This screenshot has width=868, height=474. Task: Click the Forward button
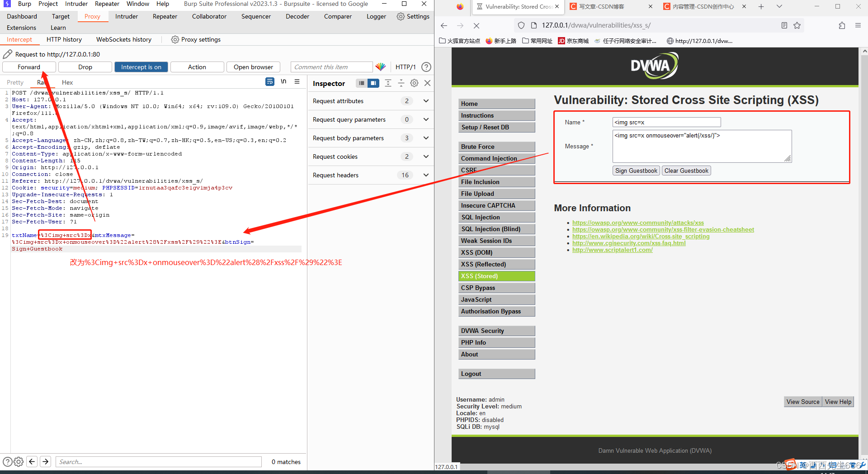(x=29, y=67)
